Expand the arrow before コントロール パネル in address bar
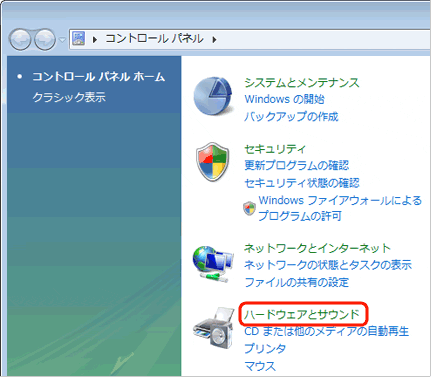Screen dimensions: 431x377 click(x=95, y=40)
